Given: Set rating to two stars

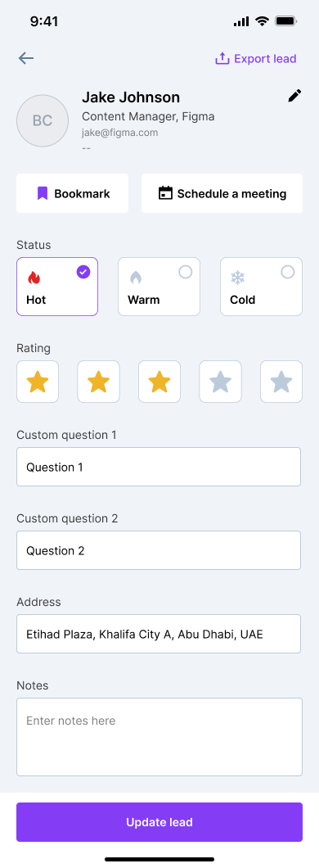Looking at the screenshot, I should pos(98,382).
